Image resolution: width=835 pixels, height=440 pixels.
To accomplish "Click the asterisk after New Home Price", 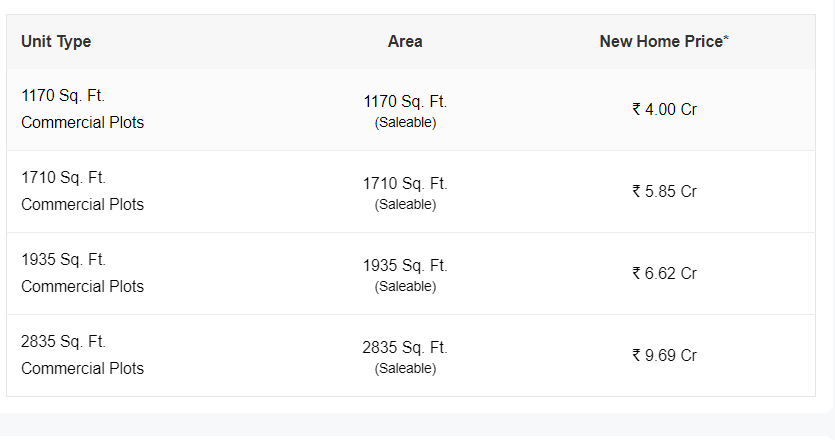I will pos(726,38).
